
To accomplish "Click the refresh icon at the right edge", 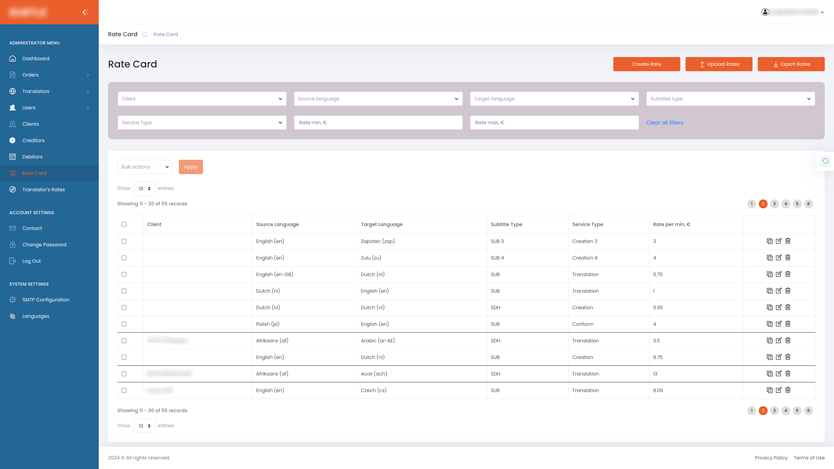I will 825,161.
